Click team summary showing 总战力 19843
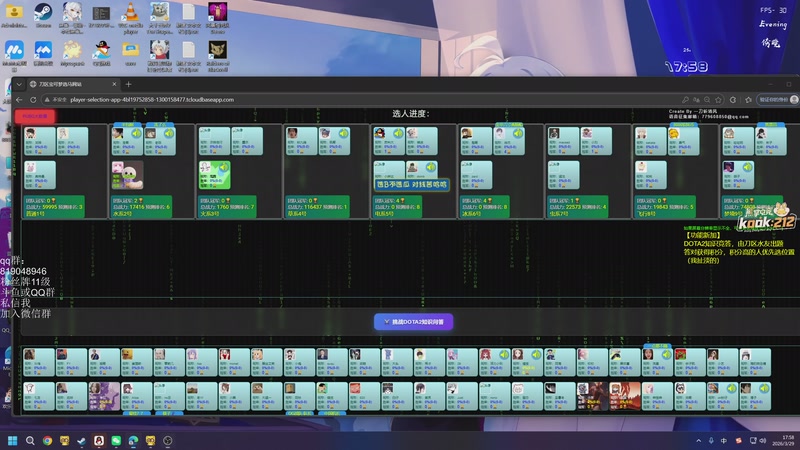The image size is (800, 450). click(665, 207)
